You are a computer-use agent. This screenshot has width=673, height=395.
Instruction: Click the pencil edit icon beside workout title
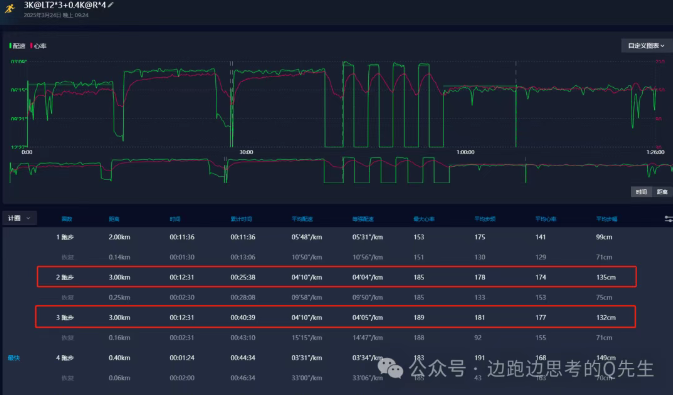(111, 5)
